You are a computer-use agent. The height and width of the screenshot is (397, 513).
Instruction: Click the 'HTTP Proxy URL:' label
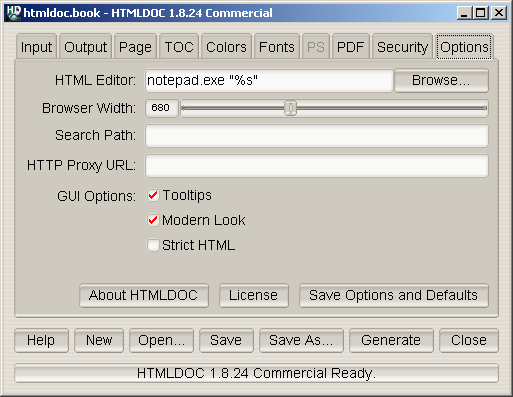[x=82, y=165]
